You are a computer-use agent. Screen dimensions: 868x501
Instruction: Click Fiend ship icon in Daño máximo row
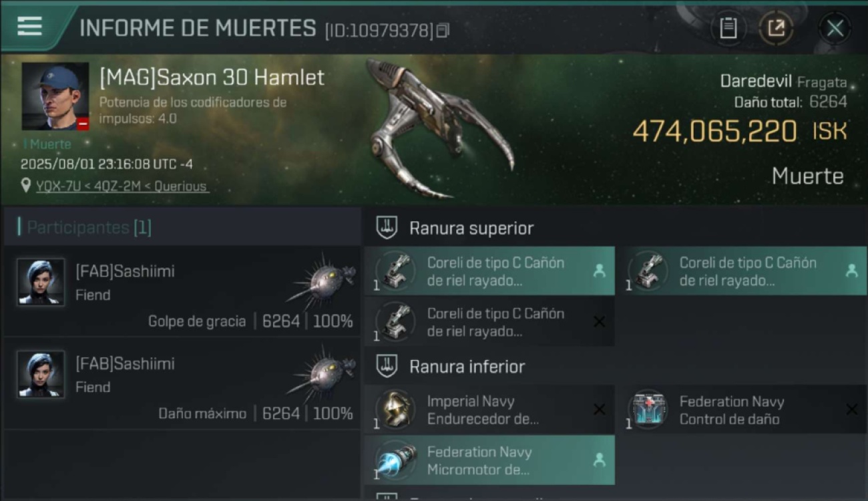click(x=322, y=374)
